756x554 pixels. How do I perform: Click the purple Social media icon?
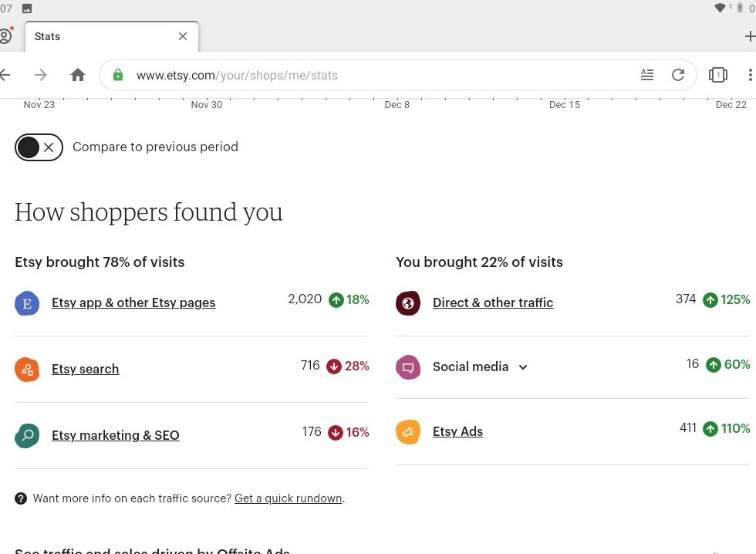pyautogui.click(x=408, y=367)
